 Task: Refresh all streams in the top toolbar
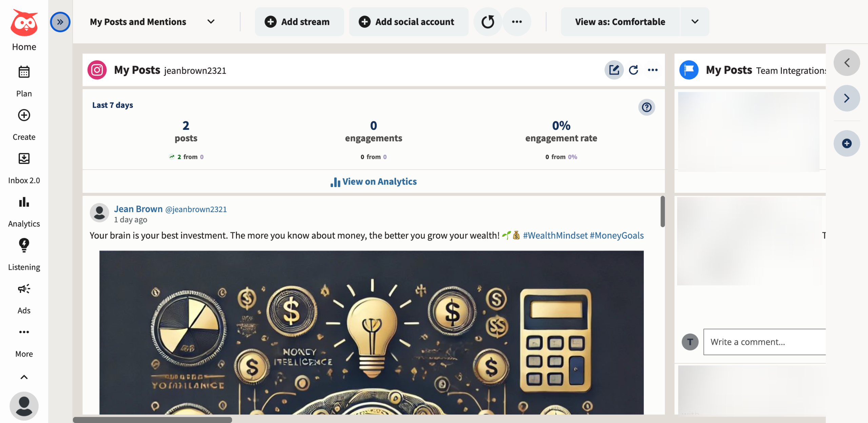488,22
